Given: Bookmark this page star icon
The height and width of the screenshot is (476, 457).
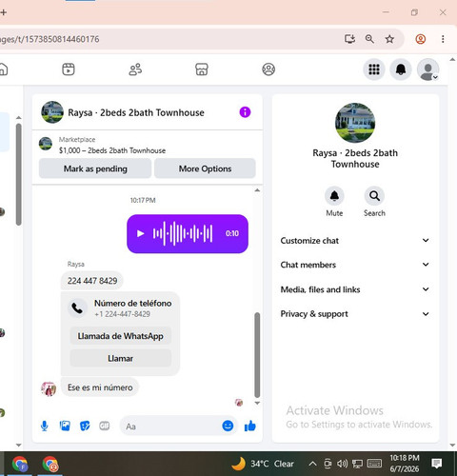Looking at the screenshot, I should [x=389, y=39].
